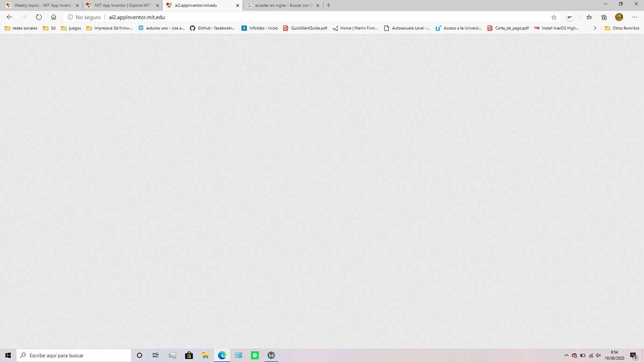Viewport: 644px width, 362px height.
Task: Open the favorites list icon
Action: tap(589, 17)
